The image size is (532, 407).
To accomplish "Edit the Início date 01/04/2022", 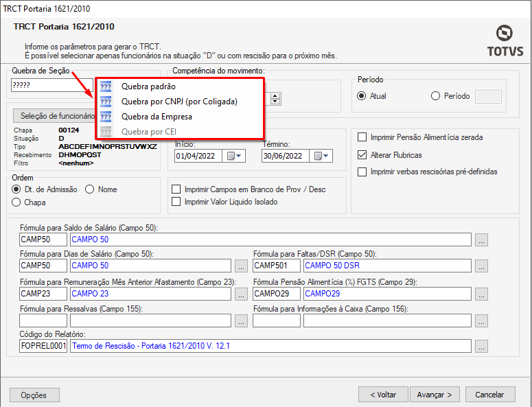I will pyautogui.click(x=198, y=156).
